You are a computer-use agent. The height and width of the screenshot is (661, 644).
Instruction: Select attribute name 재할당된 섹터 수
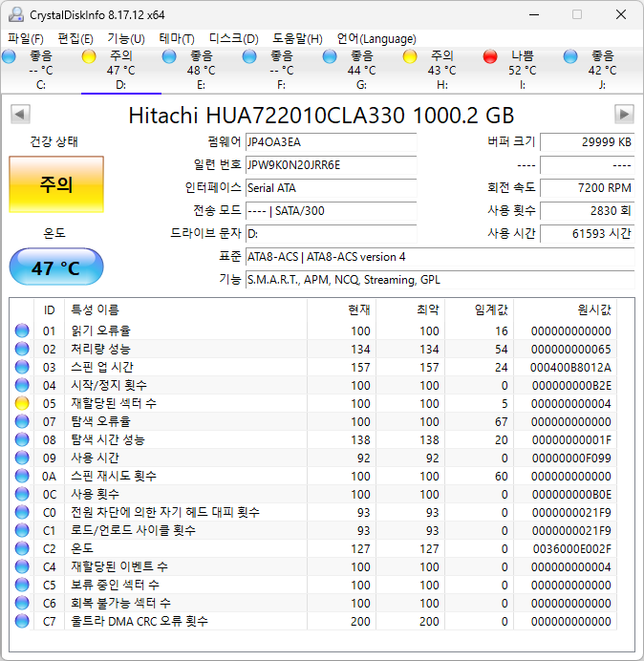click(114, 403)
